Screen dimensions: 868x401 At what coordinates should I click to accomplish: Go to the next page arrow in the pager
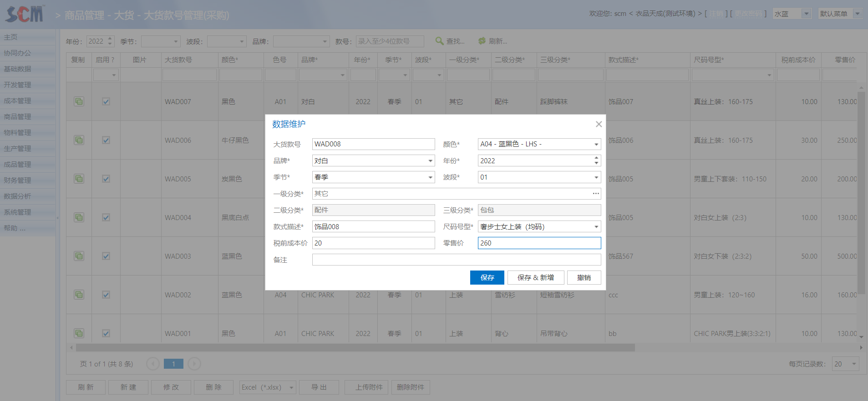194,364
